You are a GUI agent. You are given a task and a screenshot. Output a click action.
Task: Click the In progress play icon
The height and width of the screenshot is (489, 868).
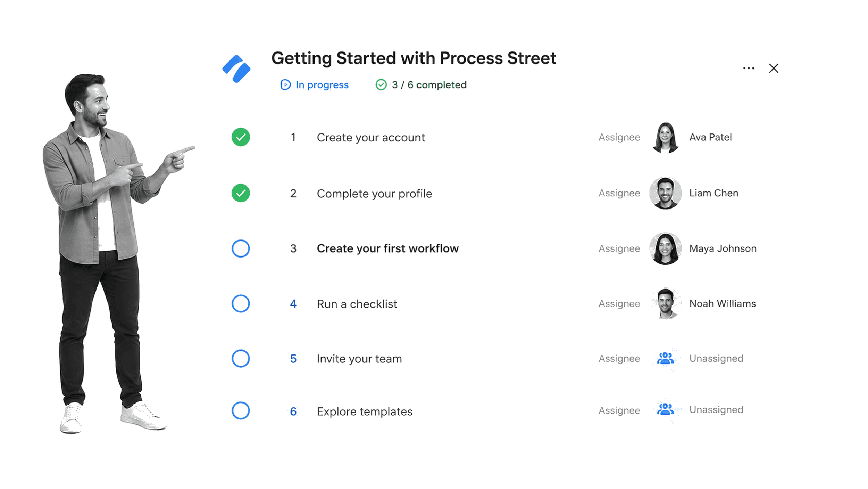(285, 85)
